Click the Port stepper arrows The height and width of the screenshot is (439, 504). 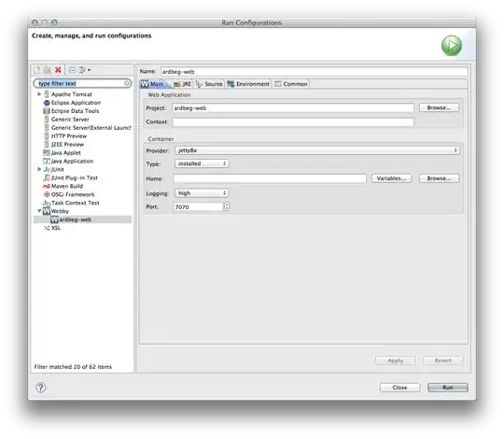(227, 206)
